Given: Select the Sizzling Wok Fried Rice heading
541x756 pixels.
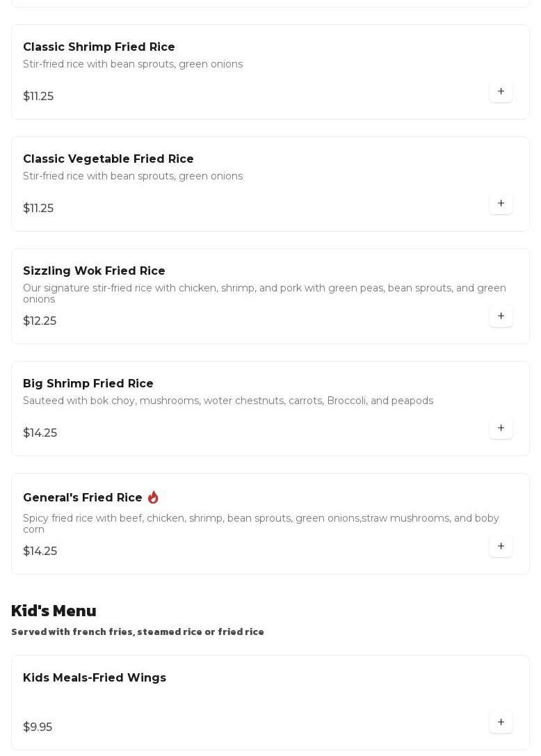Looking at the screenshot, I should click(94, 271).
